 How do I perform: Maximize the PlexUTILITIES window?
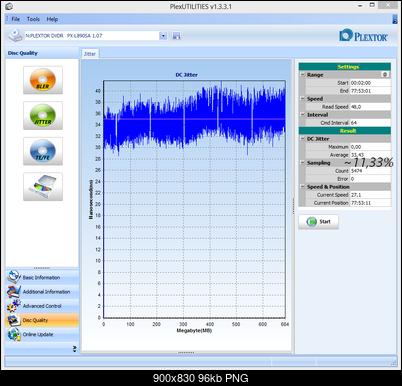coord(372,5)
